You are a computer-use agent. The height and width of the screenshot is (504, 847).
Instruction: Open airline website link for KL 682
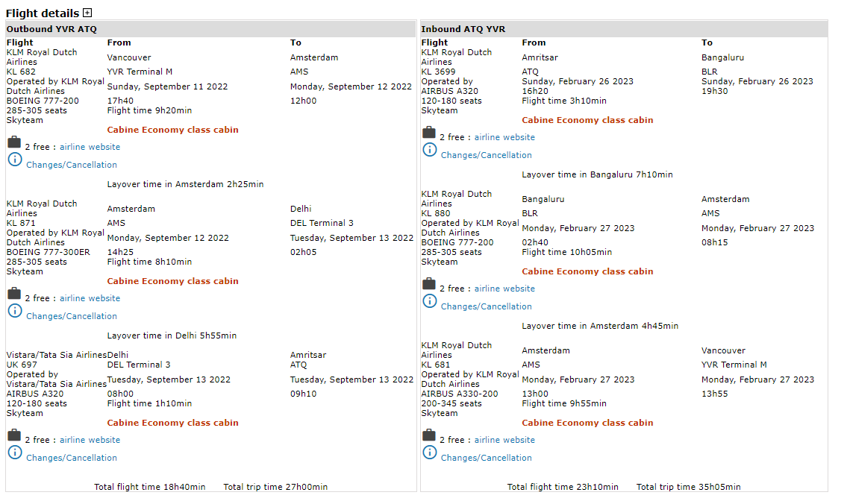(x=90, y=147)
